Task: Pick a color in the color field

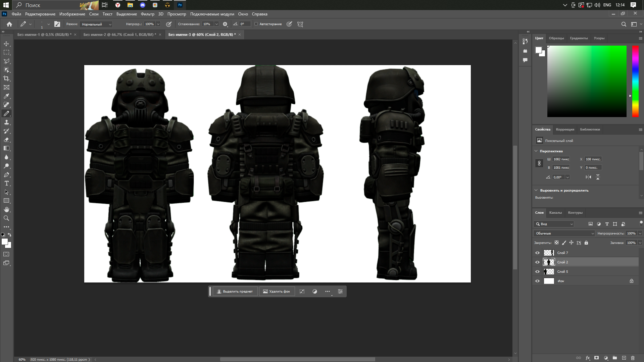Action: (587, 82)
